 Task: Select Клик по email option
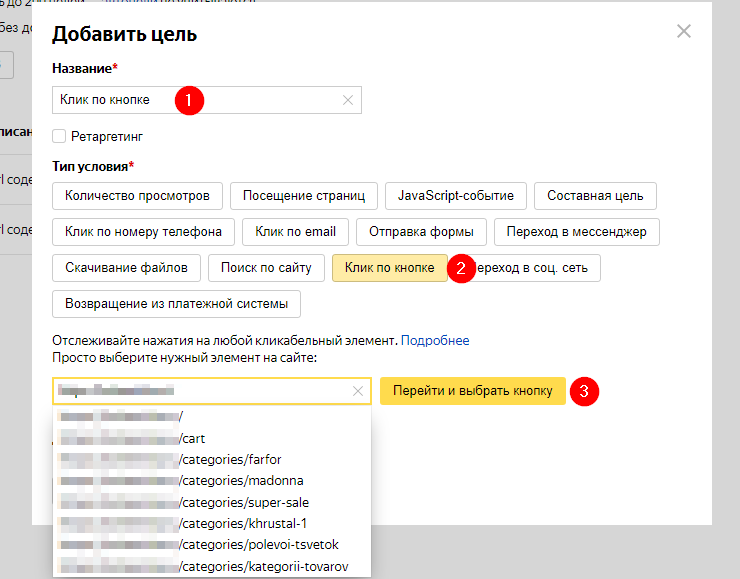coord(295,232)
